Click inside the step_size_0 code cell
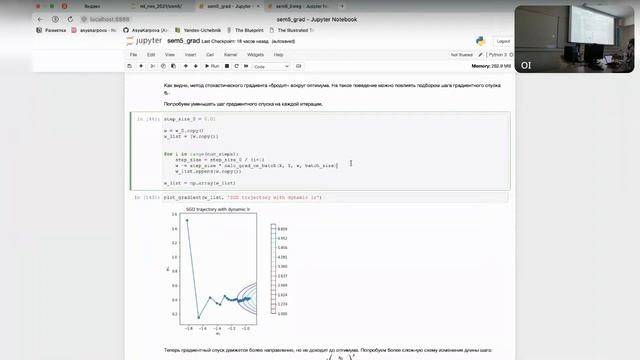This screenshot has width=640, height=360. click(x=336, y=151)
